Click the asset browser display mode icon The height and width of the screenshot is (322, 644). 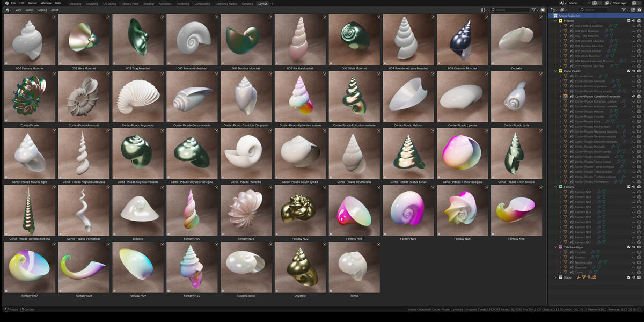pyautogui.click(x=484, y=10)
